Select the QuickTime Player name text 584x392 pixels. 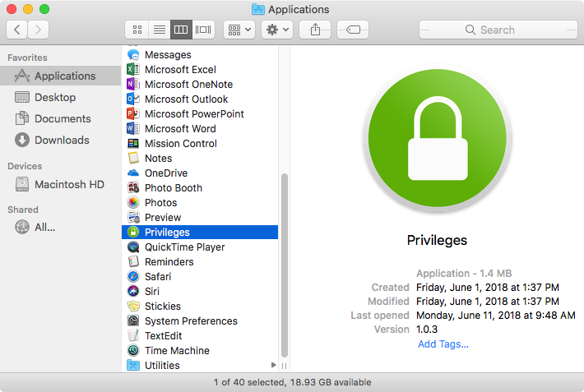(185, 247)
